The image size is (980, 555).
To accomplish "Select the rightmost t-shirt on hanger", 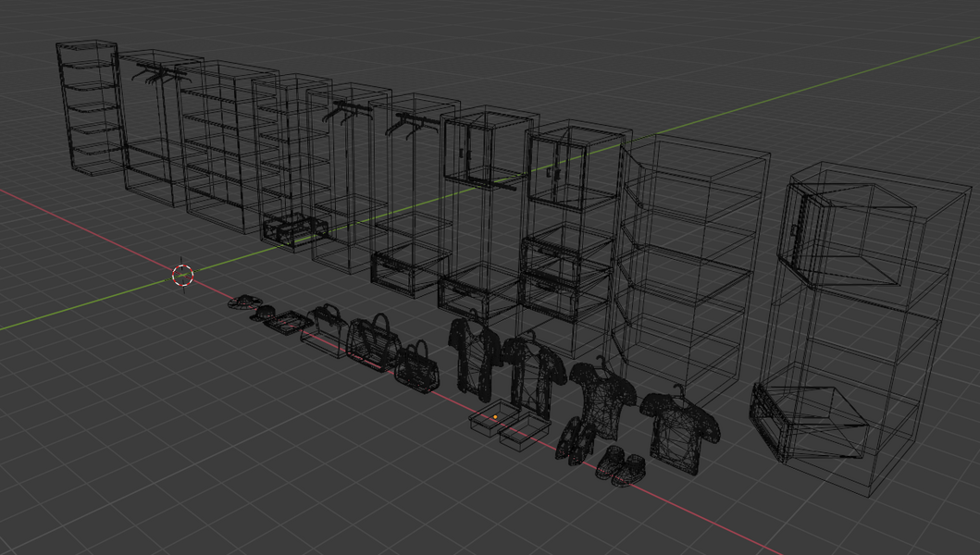I will click(x=679, y=428).
